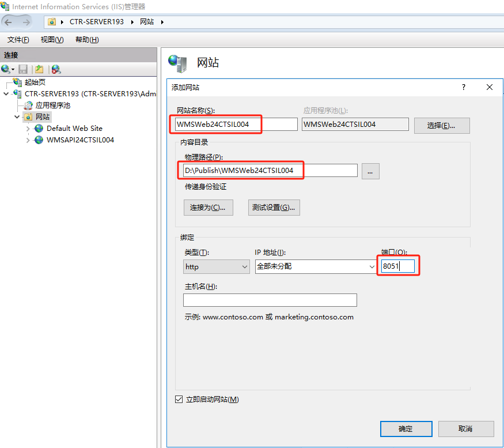The height and width of the screenshot is (448, 504).
Task: Expand the Default Web Site tree node
Action: point(28,129)
